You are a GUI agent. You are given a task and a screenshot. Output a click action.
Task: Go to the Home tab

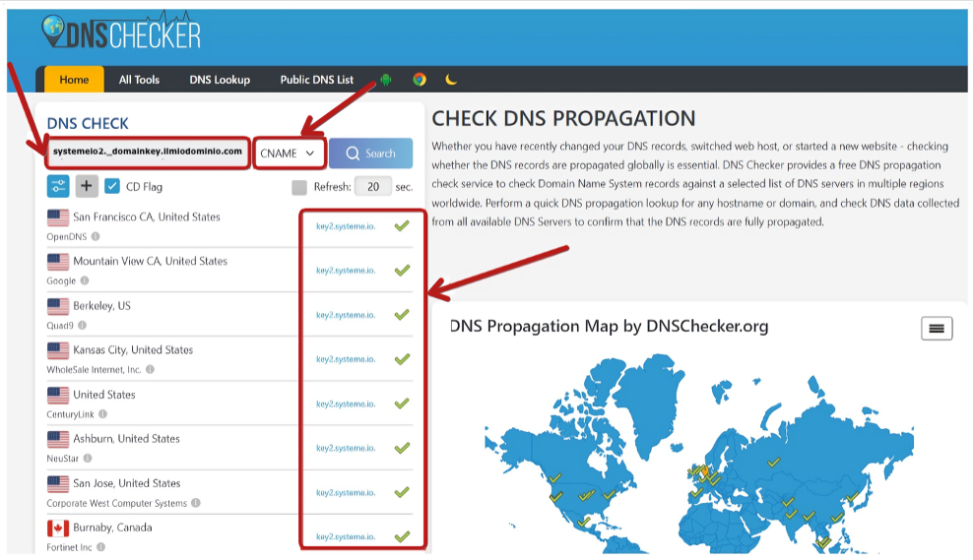74,80
